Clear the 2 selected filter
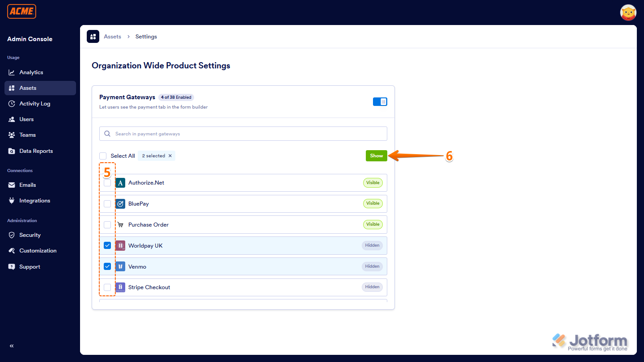Screen dimensions: 644x362 point(170,156)
